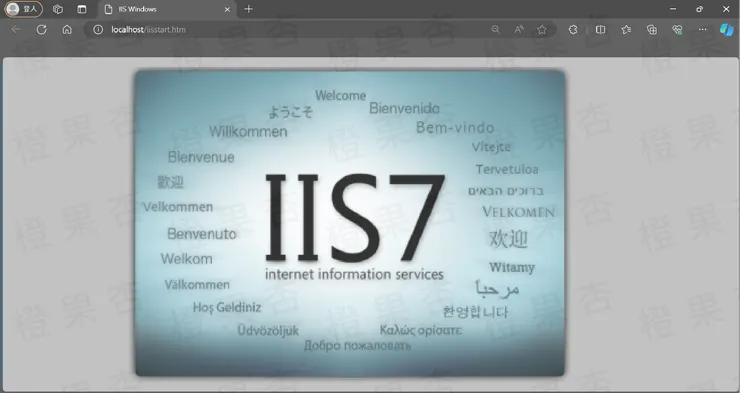Image resolution: width=740 pixels, height=393 pixels.
Task: Click the 'Tervetuloa' text
Action: click(x=507, y=169)
